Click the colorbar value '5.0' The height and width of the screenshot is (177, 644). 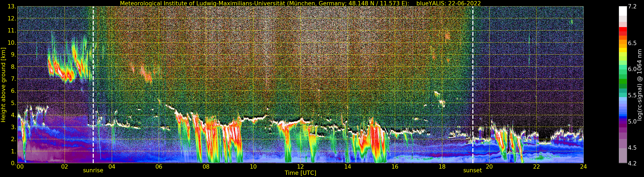632,121
